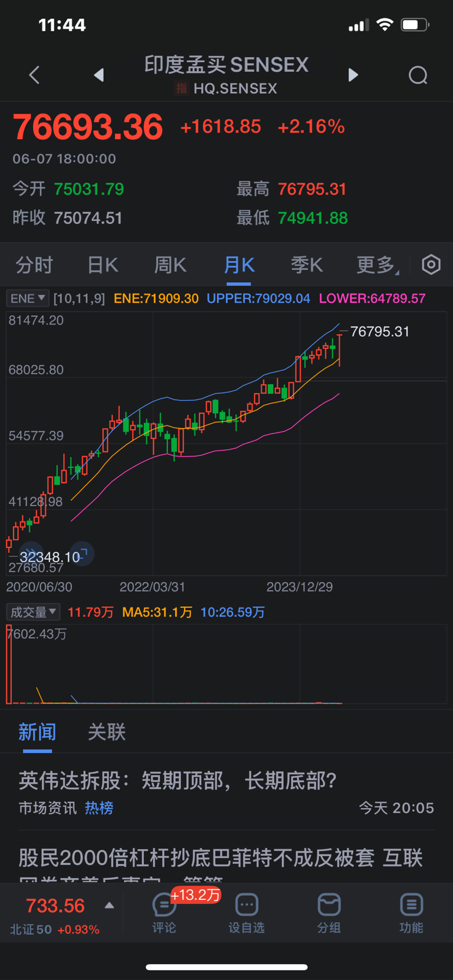
Task: Tap the 10:26.59万 volume average label
Action: coord(232,612)
